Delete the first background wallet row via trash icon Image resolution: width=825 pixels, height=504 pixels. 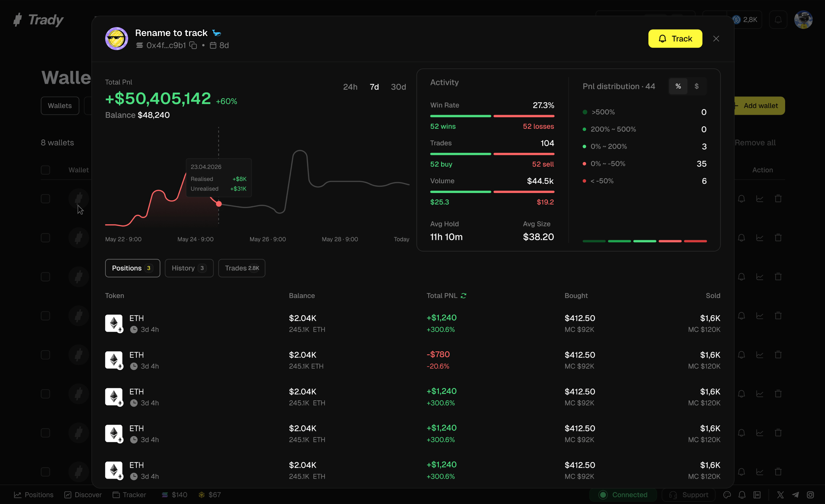[778, 199]
